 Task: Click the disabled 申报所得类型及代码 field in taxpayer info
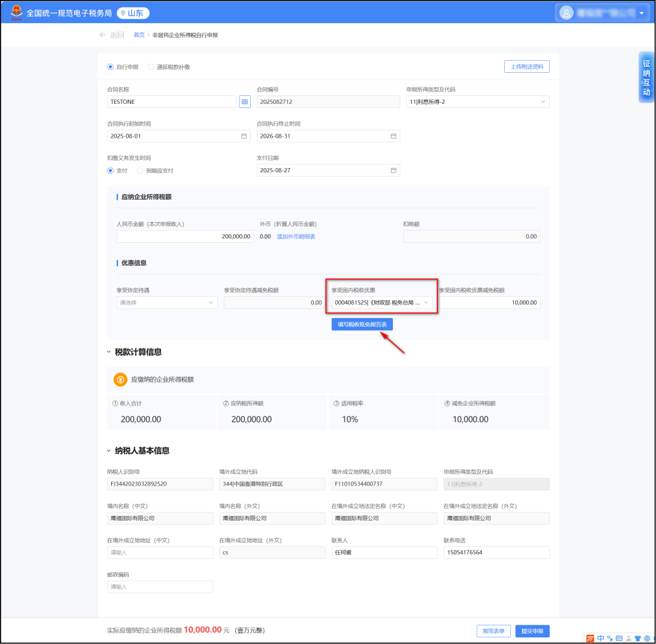tap(497, 484)
